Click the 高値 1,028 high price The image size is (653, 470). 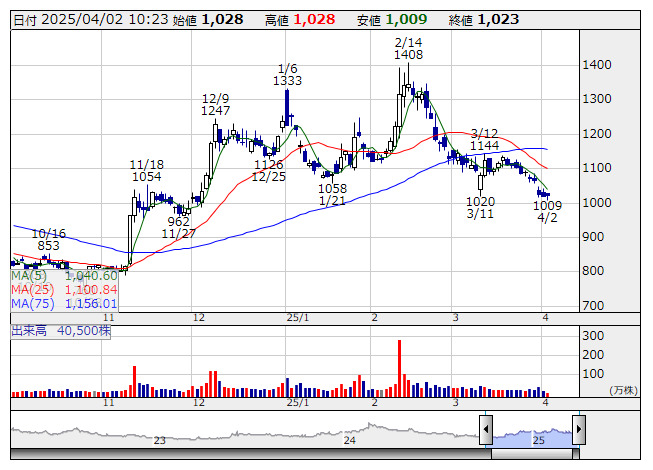point(300,20)
